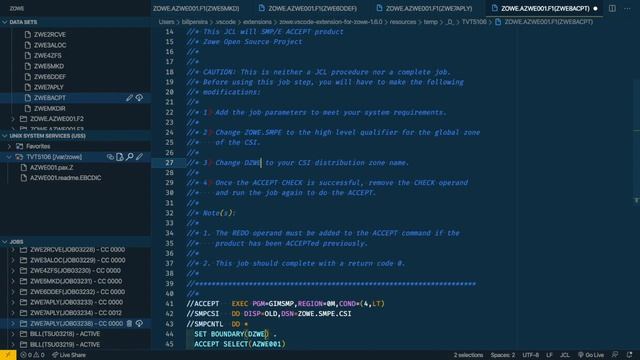Switch to the ZOWE.AZWE001.F1(ZWE5MKD) tab
The height and width of the screenshot is (360, 640).
pyautogui.click(x=196, y=8)
